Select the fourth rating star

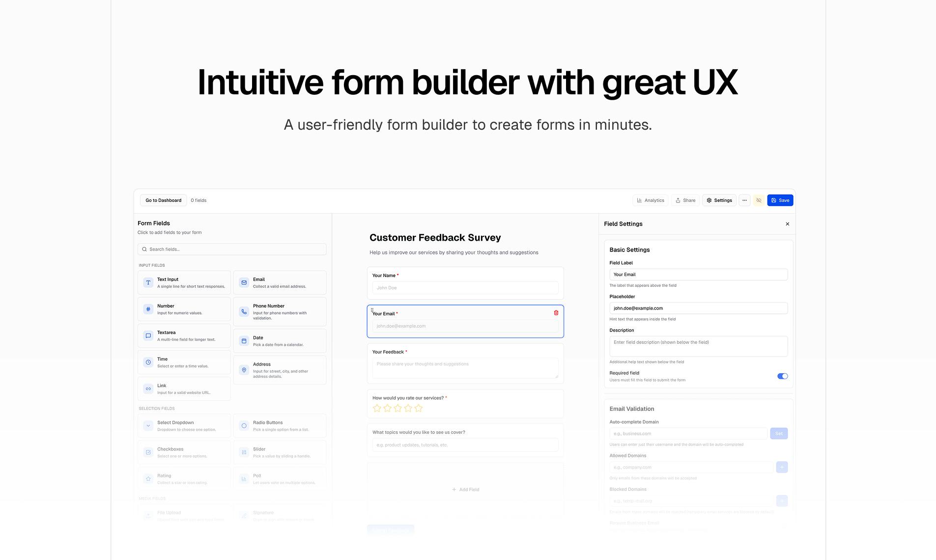(408, 408)
